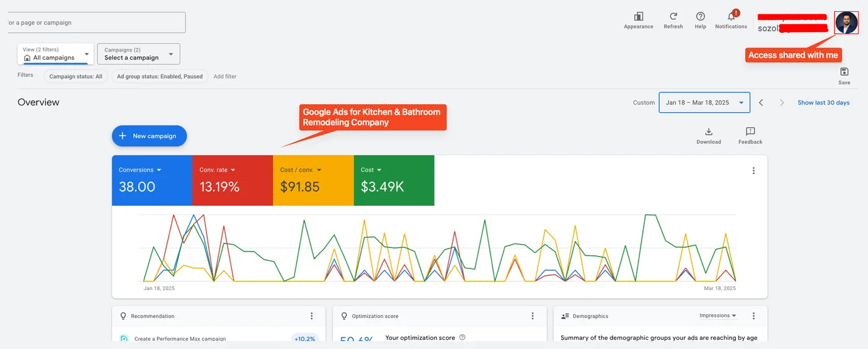Click the Refresh icon
The height and width of the screenshot is (349, 868).
tap(673, 17)
